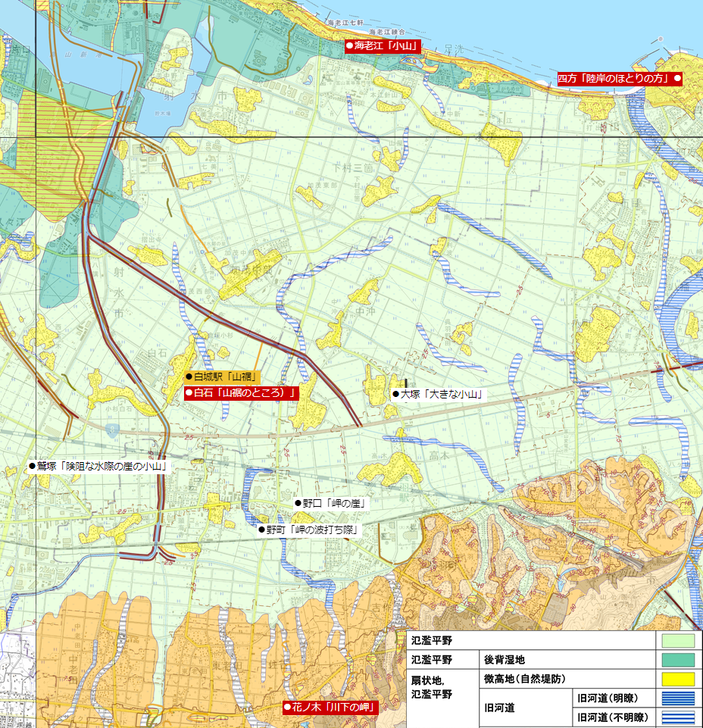The width and height of the screenshot is (703, 728).
Task: Click the yellow 微高地 legend swatch
Action: coord(678,679)
